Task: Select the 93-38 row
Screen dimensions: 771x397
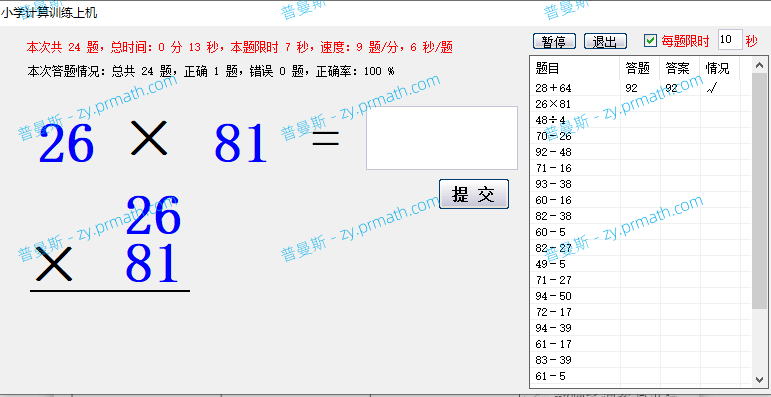Action: 641,184
